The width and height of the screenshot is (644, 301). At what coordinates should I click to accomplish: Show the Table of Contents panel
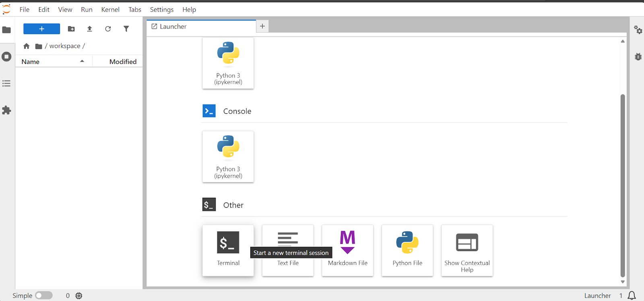coord(6,84)
